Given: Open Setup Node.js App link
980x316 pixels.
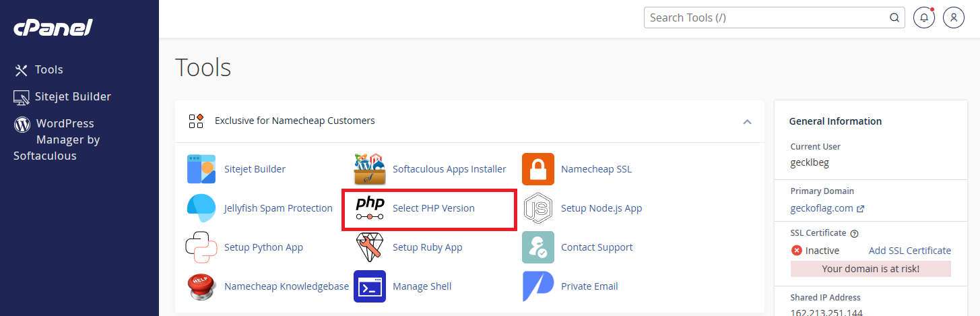Looking at the screenshot, I should point(601,208).
